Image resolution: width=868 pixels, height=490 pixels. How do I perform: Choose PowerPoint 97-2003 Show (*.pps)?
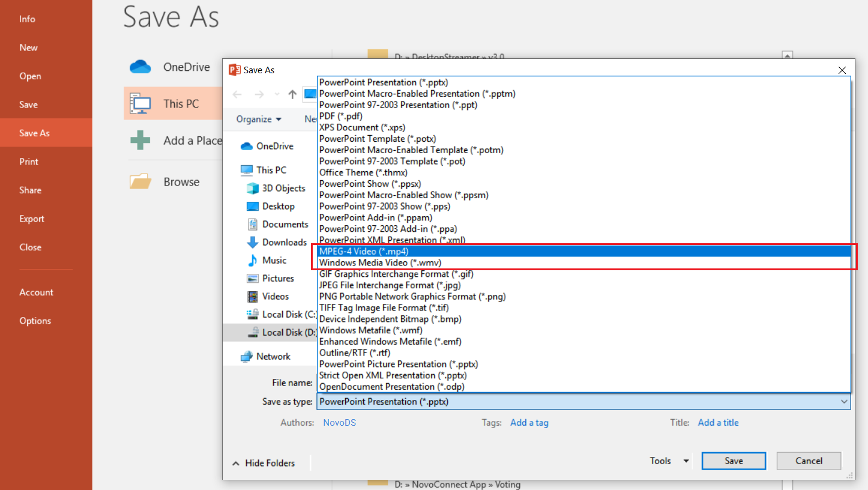click(x=584, y=206)
